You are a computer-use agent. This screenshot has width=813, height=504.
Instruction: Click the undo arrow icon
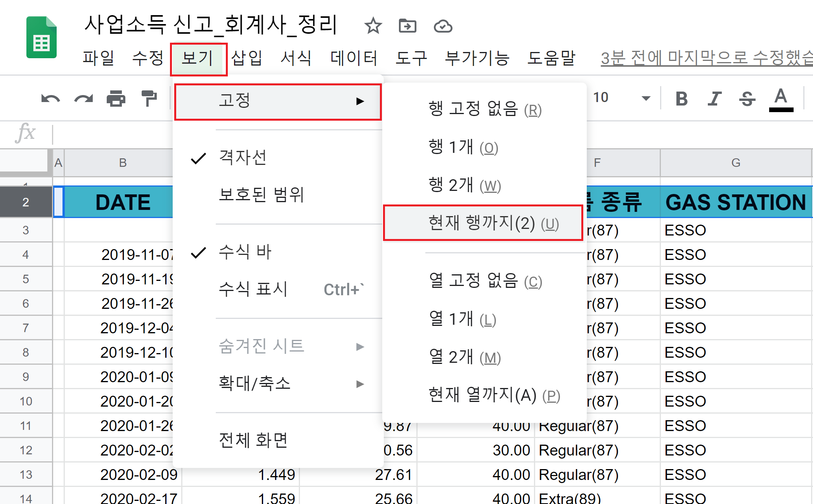pos(50,99)
